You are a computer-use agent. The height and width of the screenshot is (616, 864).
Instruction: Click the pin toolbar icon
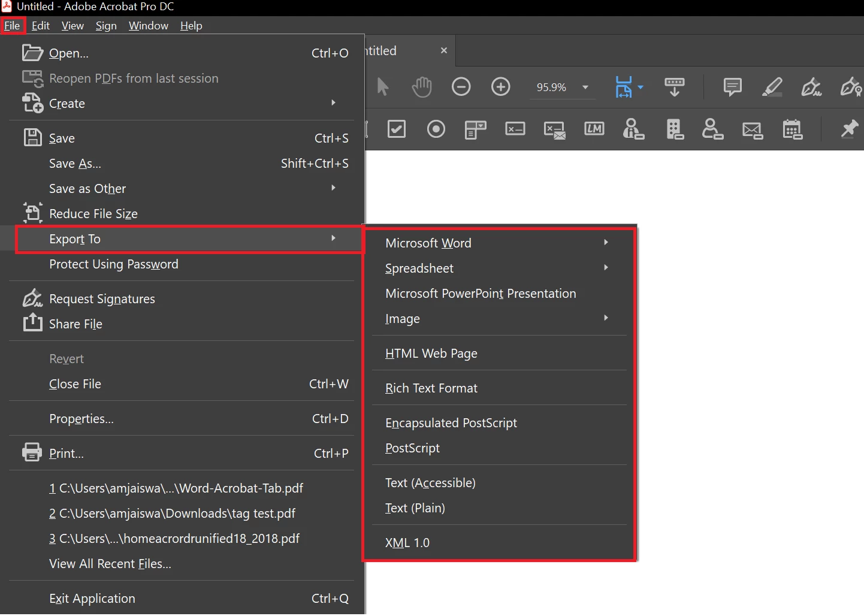[849, 129]
